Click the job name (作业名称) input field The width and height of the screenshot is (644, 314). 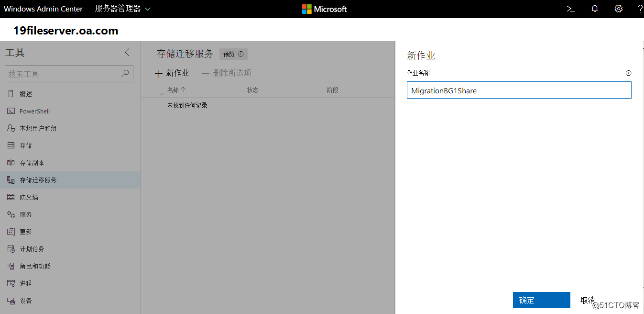pyautogui.click(x=519, y=90)
